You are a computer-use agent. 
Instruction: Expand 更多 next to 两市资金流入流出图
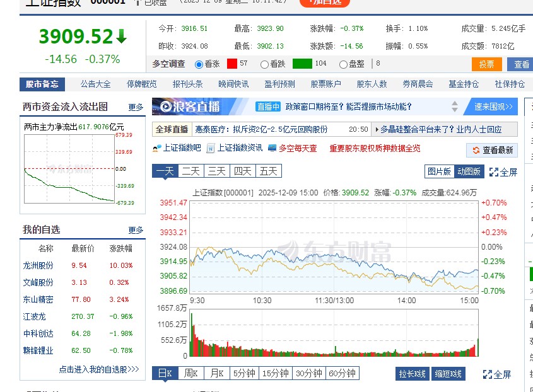135,107
